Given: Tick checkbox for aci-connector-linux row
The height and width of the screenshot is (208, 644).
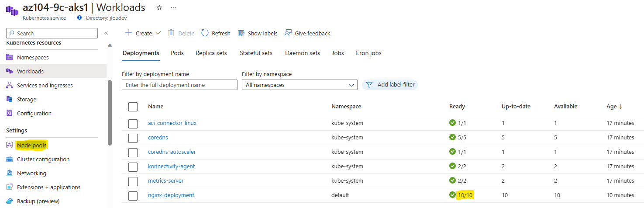Looking at the screenshot, I should click(133, 123).
